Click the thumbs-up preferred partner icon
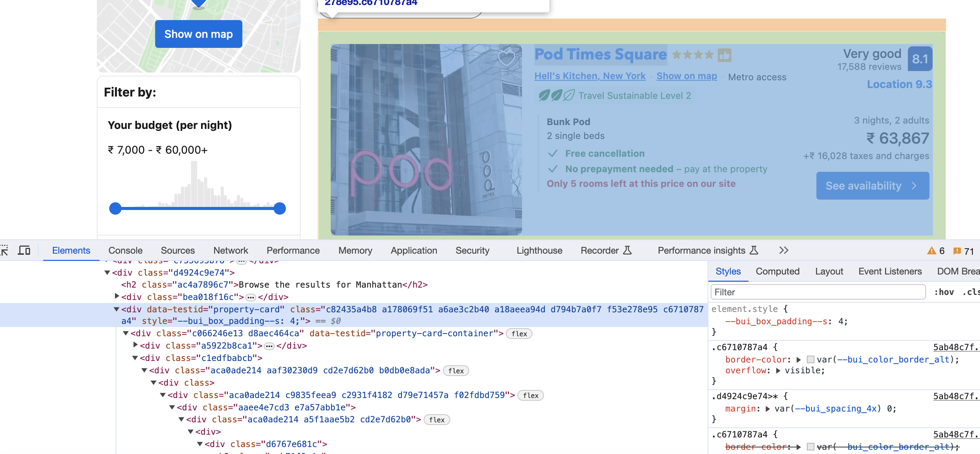This screenshot has width=980, height=454. (x=725, y=55)
